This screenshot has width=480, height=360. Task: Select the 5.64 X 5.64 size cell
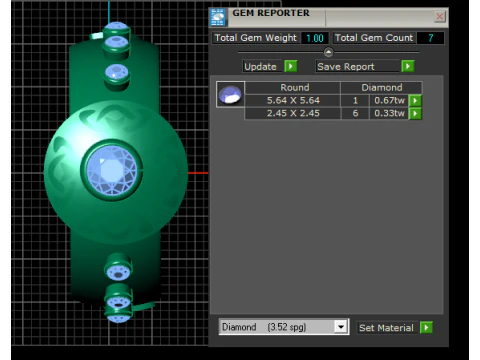[x=293, y=100]
